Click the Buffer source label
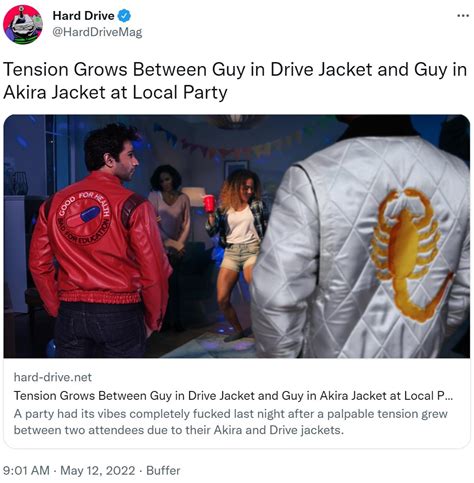Image resolution: width=474 pixels, height=483 pixels. pos(163,471)
